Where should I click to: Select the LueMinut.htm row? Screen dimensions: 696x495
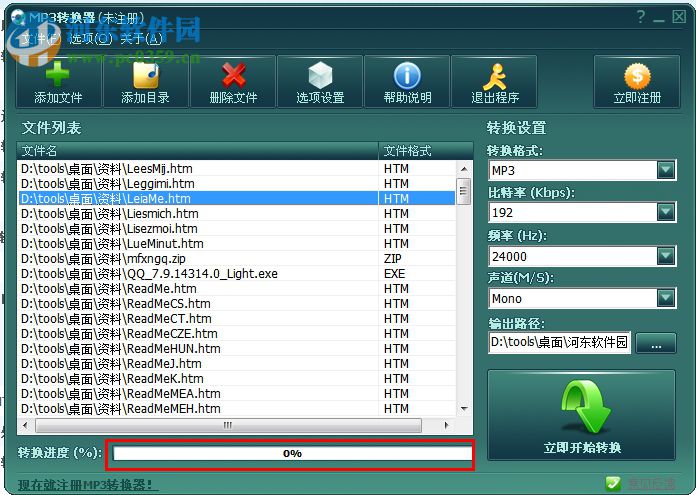point(237,244)
